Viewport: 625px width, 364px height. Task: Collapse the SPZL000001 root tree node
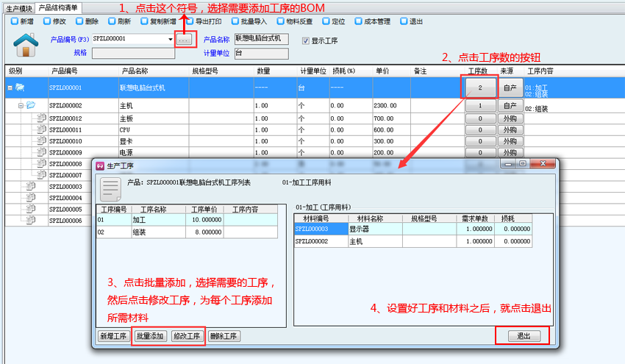pyautogui.click(x=10, y=88)
